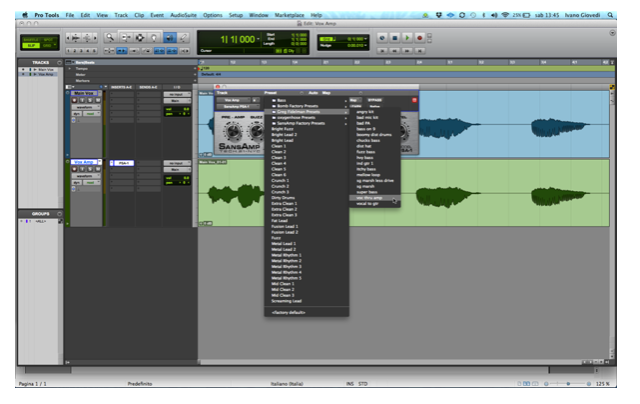Select the Zoomer magnifier tool
The width and height of the screenshot is (640, 404).
(110, 38)
